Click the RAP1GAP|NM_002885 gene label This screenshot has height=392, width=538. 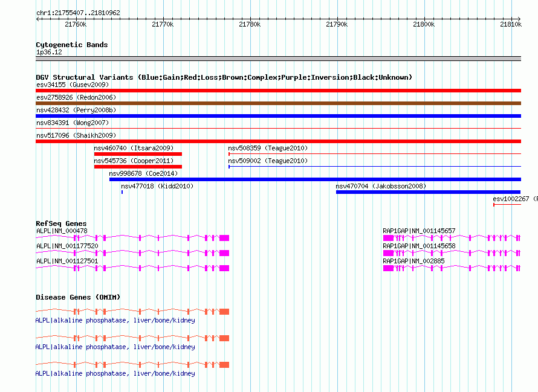pyautogui.click(x=413, y=262)
